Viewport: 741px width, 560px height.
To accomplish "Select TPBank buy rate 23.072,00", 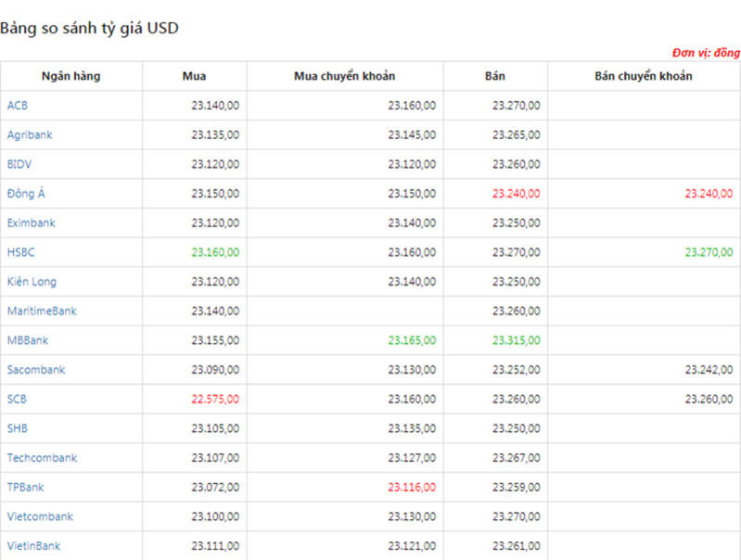I will coord(215,487).
